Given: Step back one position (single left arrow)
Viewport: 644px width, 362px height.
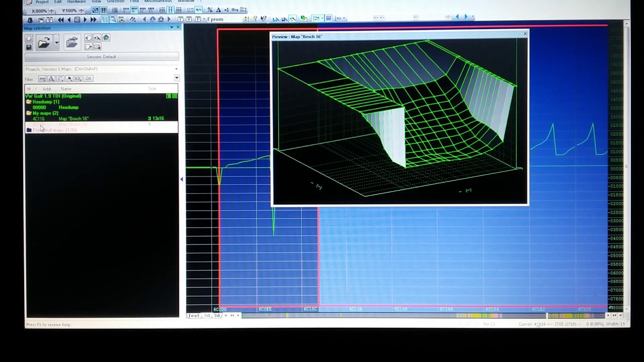Looking at the screenshot, I should tap(69, 19).
